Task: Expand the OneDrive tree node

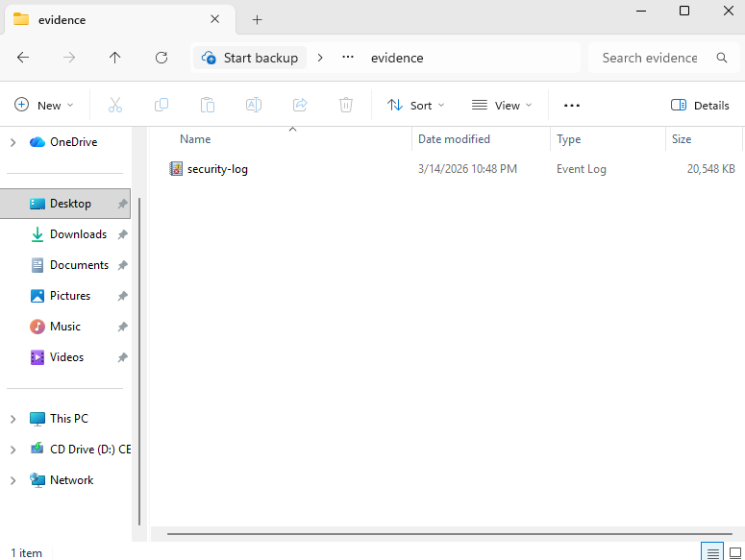Action: [13, 142]
